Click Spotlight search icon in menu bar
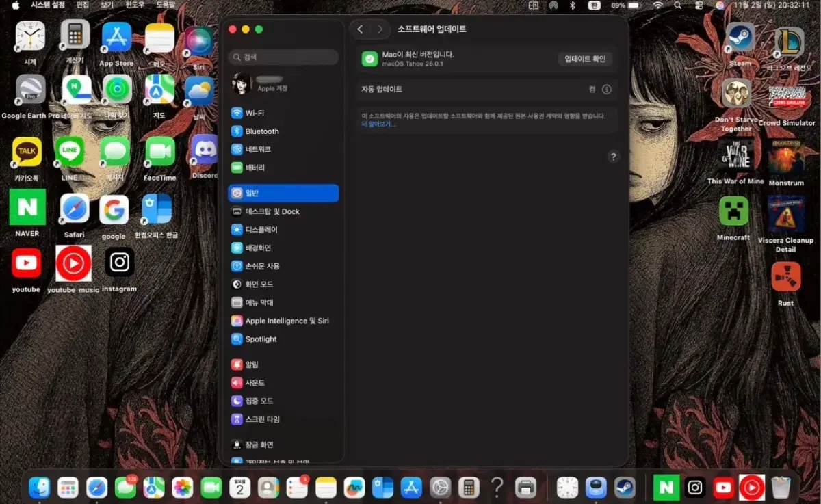The width and height of the screenshot is (821, 504). 679,5
